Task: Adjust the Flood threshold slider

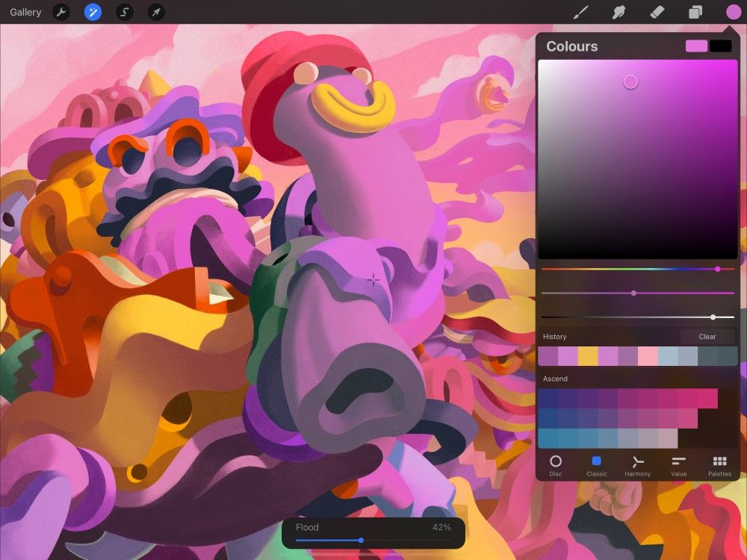Action: click(362, 540)
